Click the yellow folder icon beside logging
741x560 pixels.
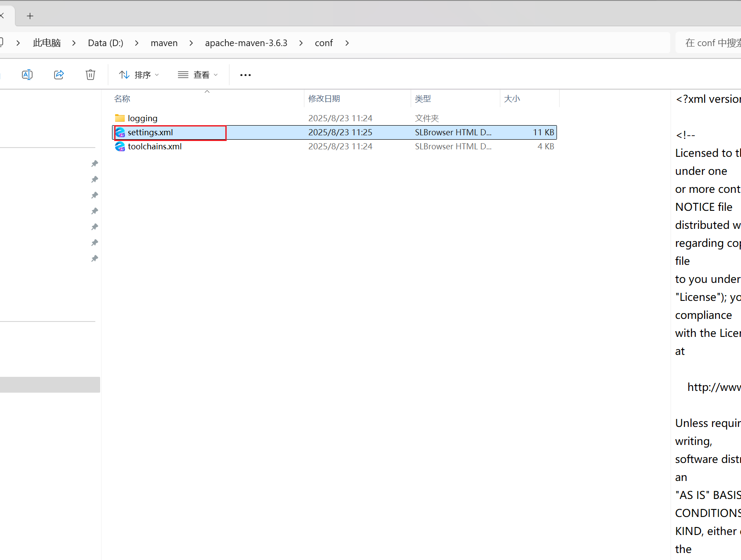click(x=120, y=118)
